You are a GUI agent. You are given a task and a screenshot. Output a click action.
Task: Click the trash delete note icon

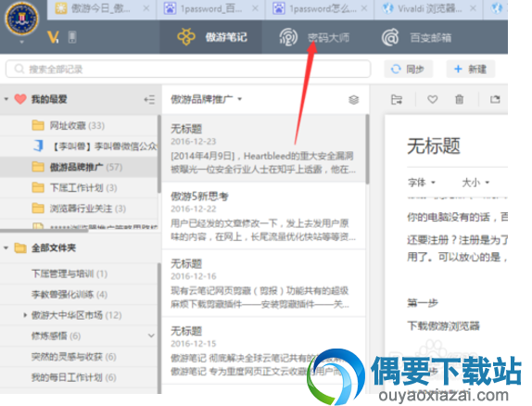(x=460, y=99)
